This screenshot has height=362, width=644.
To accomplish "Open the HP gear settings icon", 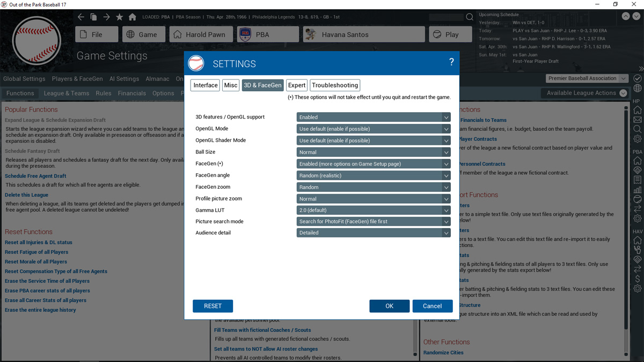I will click(638, 139).
